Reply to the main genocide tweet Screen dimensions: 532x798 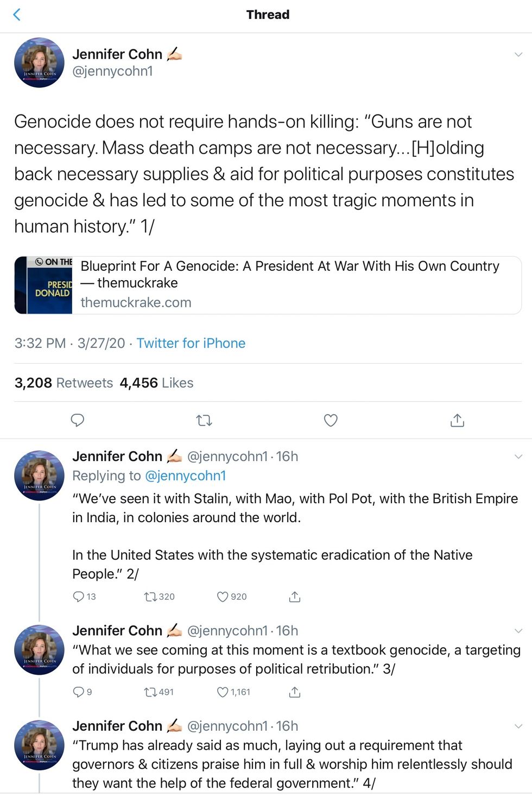78,420
